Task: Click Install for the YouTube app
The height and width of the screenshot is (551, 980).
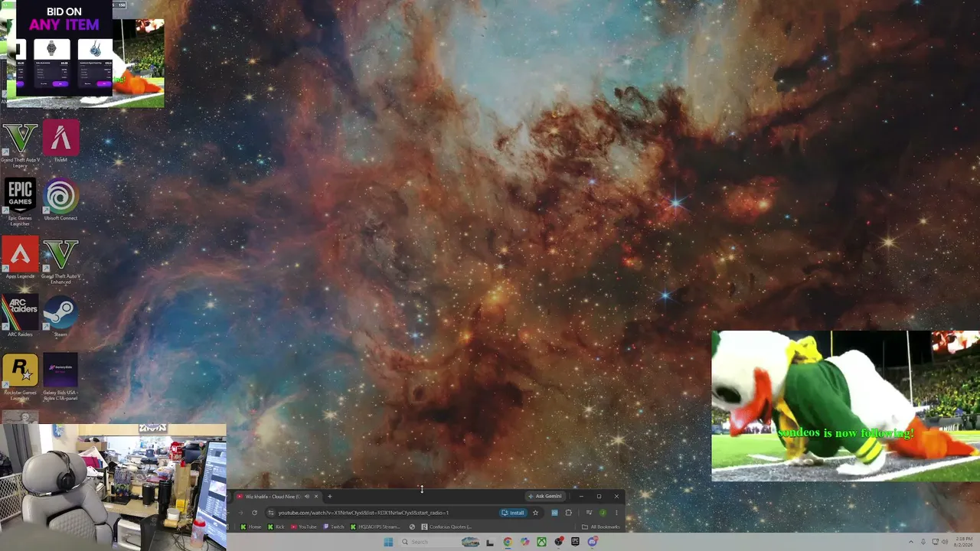Action: pyautogui.click(x=513, y=513)
